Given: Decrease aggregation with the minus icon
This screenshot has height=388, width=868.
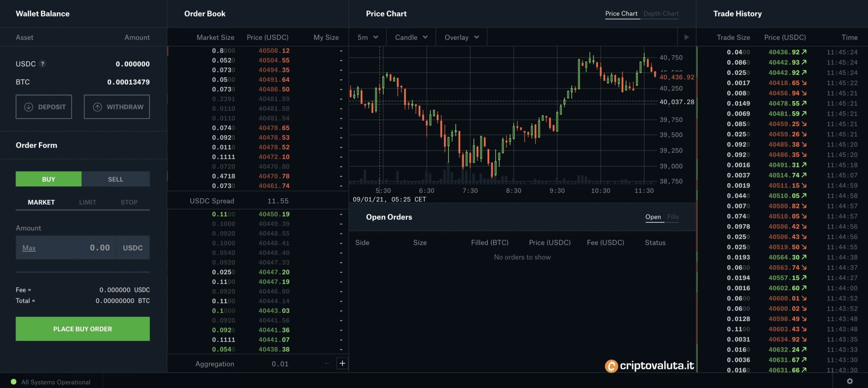Looking at the screenshot, I should click(x=326, y=363).
